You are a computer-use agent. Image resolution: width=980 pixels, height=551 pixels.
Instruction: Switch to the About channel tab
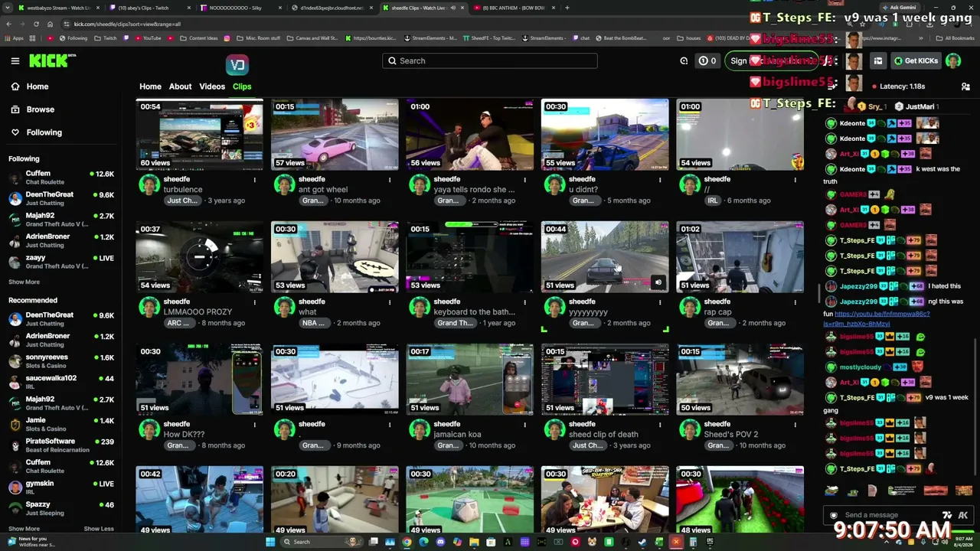[x=181, y=86]
